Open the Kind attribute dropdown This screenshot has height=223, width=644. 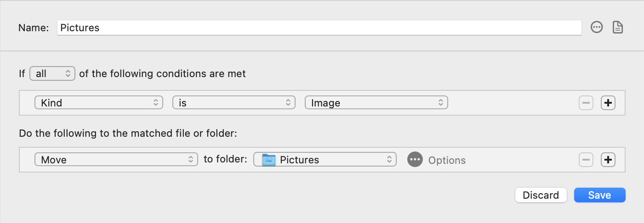(x=98, y=103)
